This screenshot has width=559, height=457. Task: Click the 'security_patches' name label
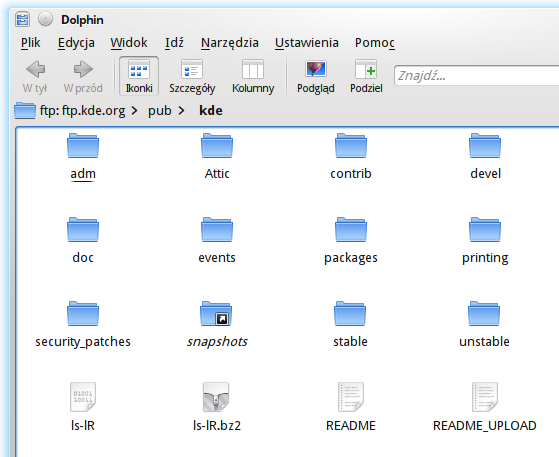pos(83,342)
